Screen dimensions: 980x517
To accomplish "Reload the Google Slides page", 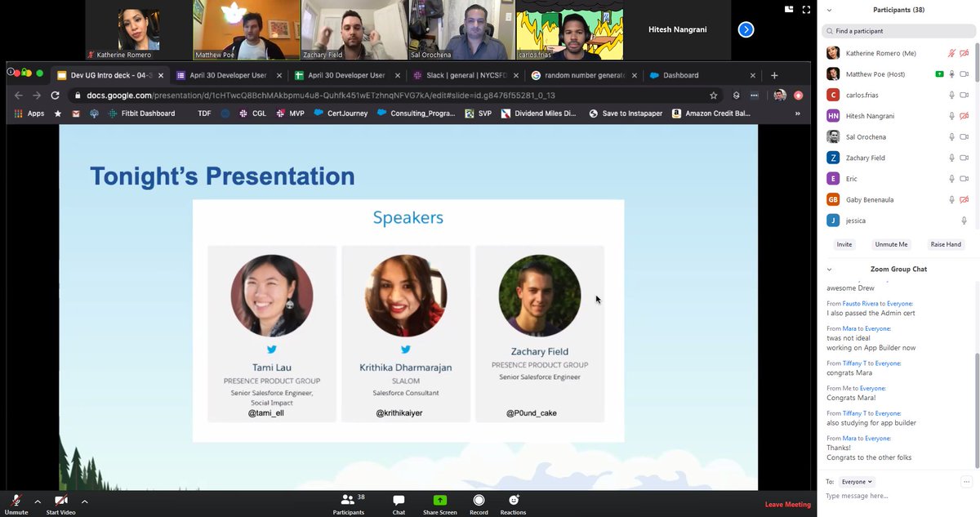I will click(54, 95).
